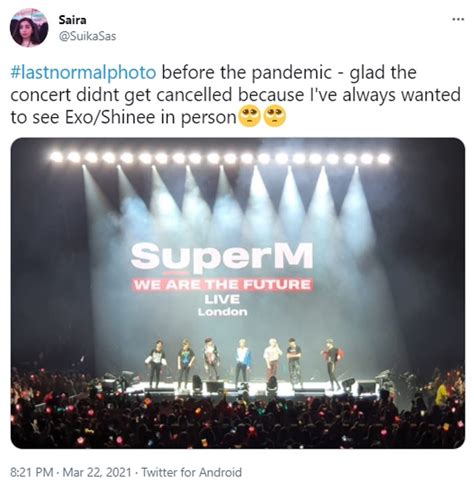This screenshot has height=490, width=474.
Task: Open the @SuikaSas handle
Action: (x=87, y=36)
